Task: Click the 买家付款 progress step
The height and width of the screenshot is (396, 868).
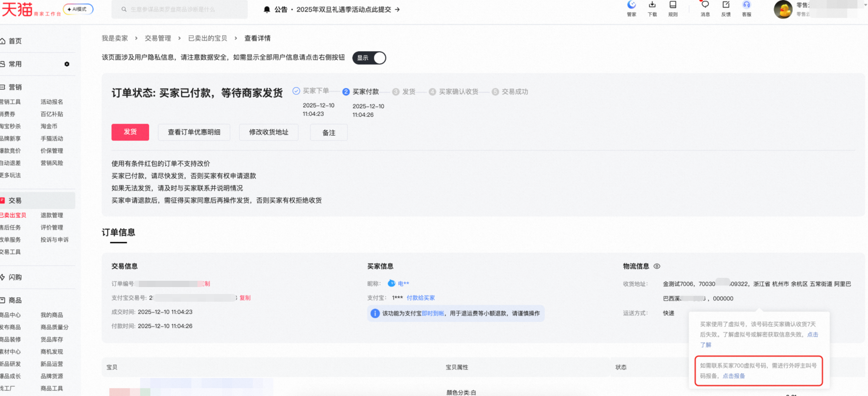Action: click(361, 91)
